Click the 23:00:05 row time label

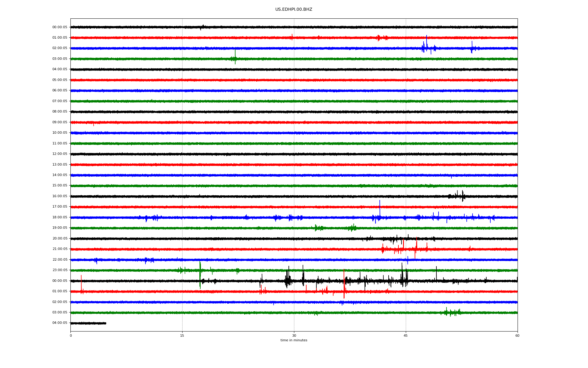(x=60, y=270)
